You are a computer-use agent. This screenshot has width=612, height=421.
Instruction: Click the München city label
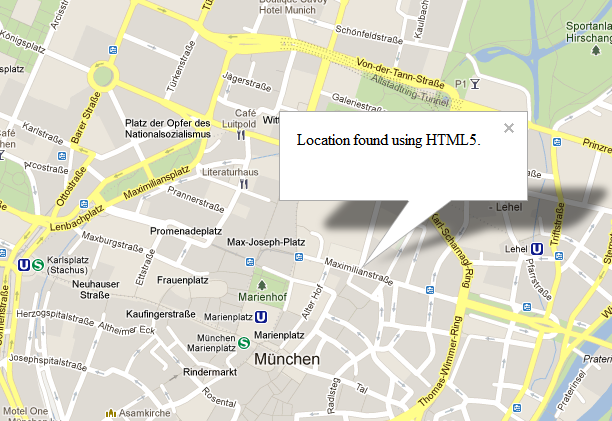[287, 359]
